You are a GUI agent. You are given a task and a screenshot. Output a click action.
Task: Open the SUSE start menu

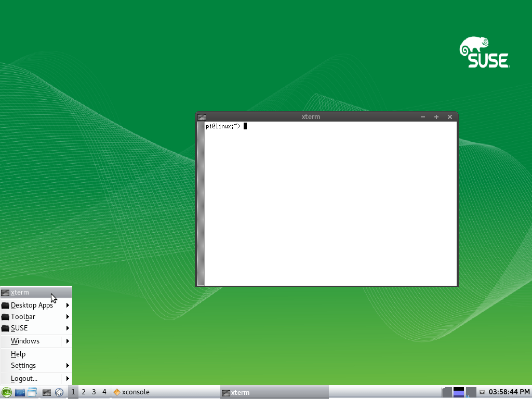point(7,392)
